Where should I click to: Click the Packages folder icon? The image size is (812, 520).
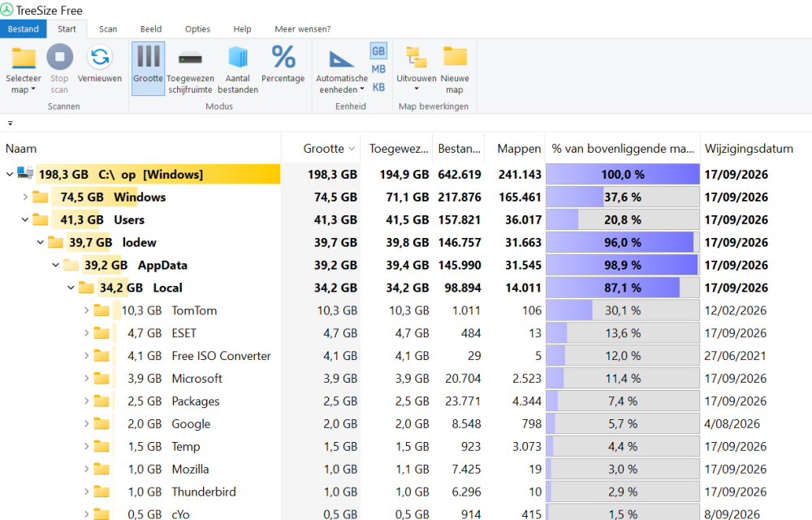click(x=101, y=401)
